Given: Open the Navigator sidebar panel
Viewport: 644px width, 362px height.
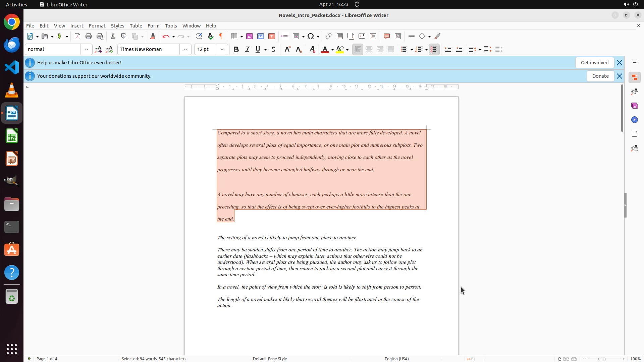Looking at the screenshot, I should pyautogui.click(x=634, y=120).
